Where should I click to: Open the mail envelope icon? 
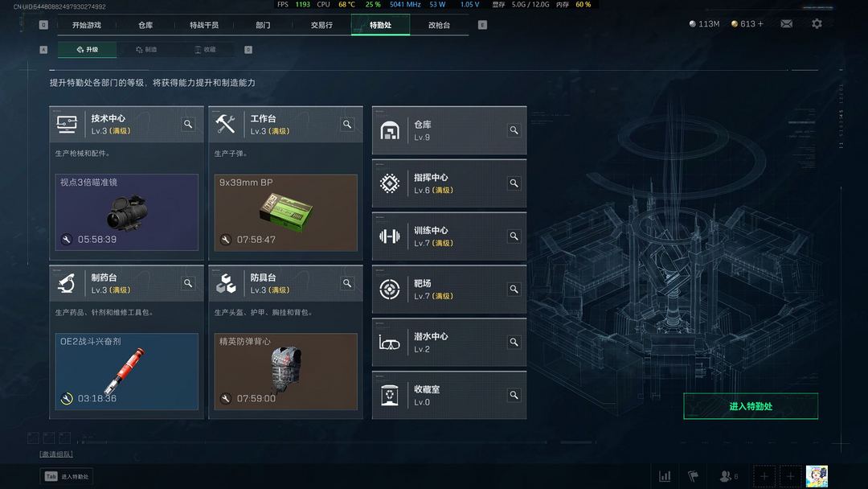tap(786, 24)
